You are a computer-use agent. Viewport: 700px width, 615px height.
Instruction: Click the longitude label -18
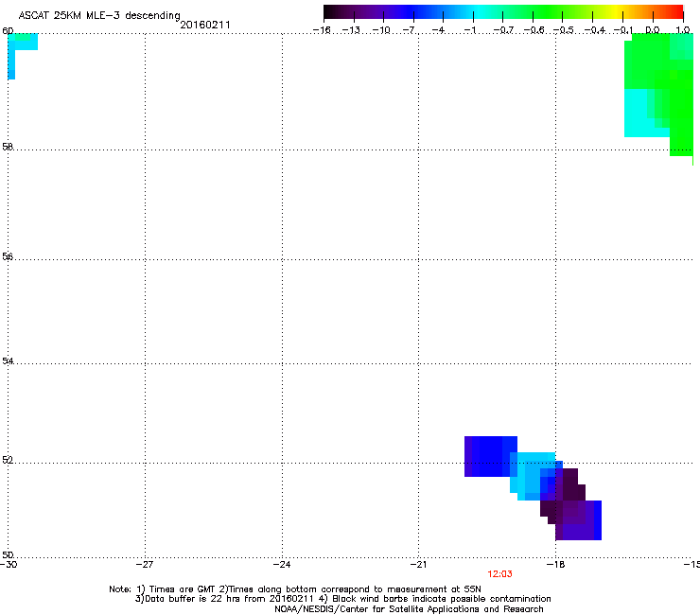click(x=555, y=565)
